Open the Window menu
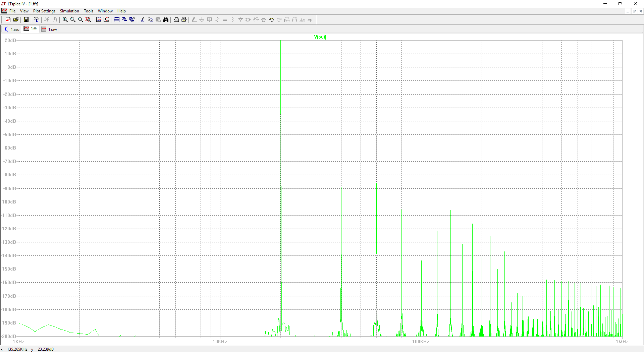The height and width of the screenshot is (352, 644). coord(105,11)
